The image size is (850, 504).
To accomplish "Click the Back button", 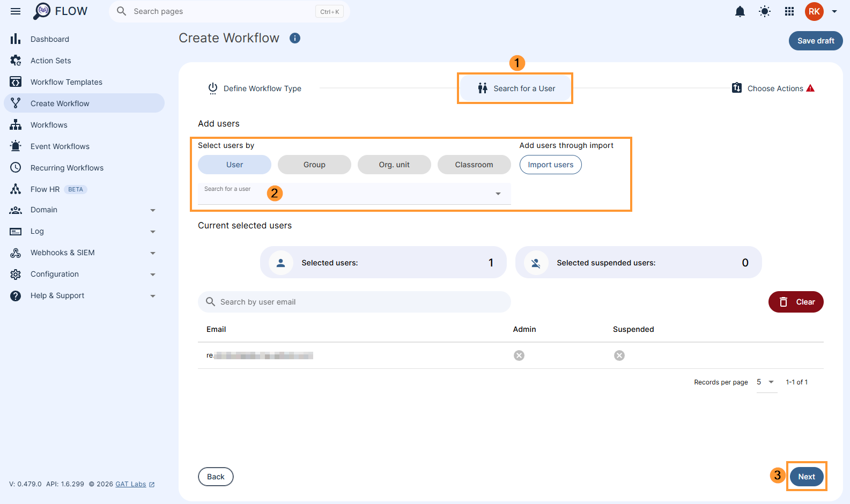I will (216, 477).
